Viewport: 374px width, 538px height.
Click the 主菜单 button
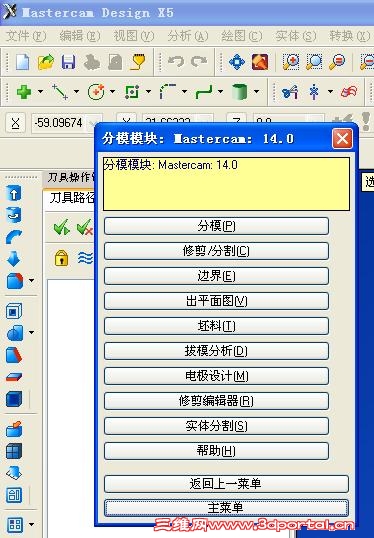click(x=226, y=508)
